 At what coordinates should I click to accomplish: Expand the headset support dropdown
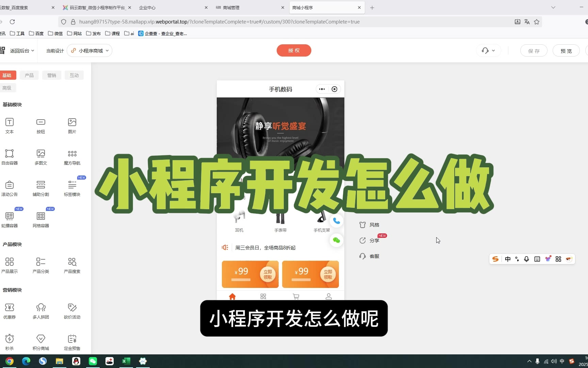pos(488,51)
